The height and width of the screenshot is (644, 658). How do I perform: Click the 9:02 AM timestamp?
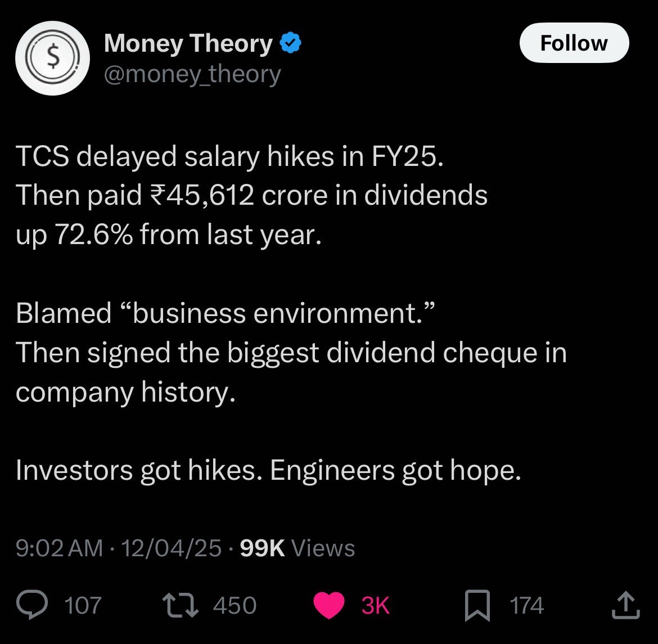tap(60, 548)
